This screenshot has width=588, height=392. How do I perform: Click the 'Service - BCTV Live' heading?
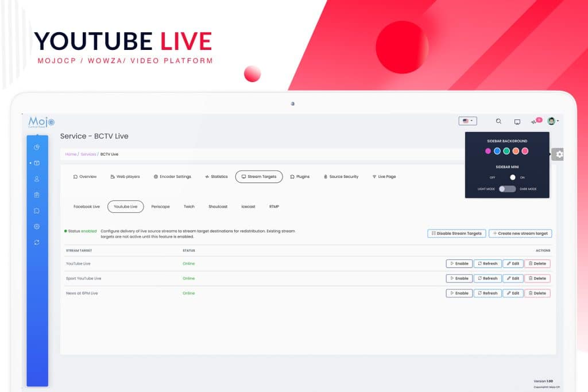pyautogui.click(x=94, y=136)
